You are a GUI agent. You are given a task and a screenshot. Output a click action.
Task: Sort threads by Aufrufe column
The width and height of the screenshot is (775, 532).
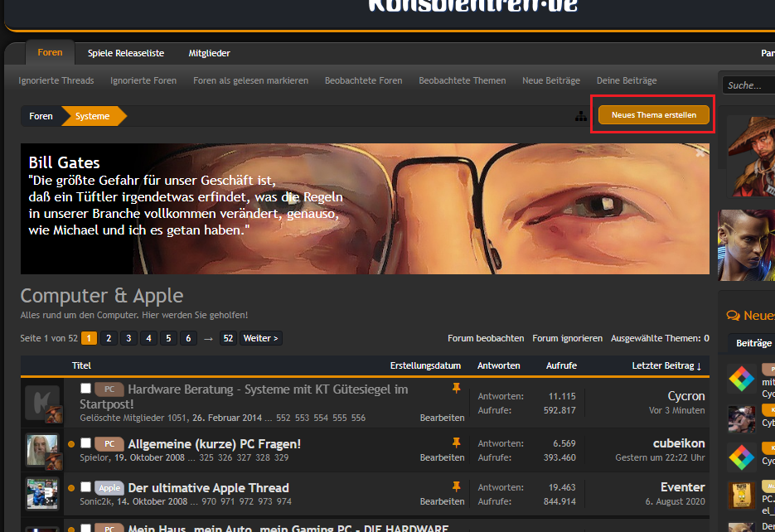(x=561, y=365)
